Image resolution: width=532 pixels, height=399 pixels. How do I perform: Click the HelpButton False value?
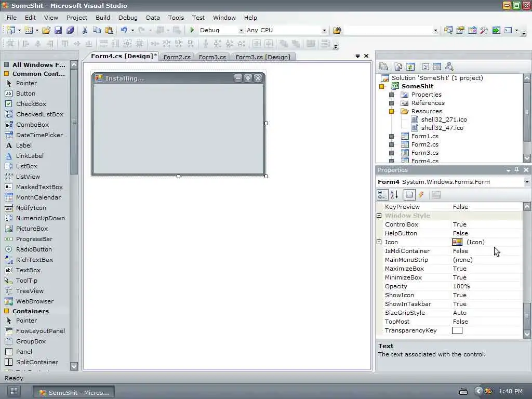click(460, 233)
